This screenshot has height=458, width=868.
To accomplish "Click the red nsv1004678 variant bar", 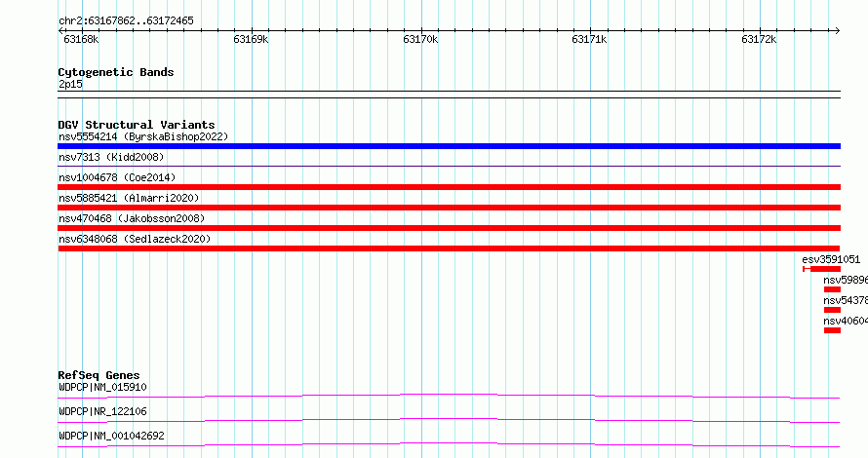I will (449, 187).
